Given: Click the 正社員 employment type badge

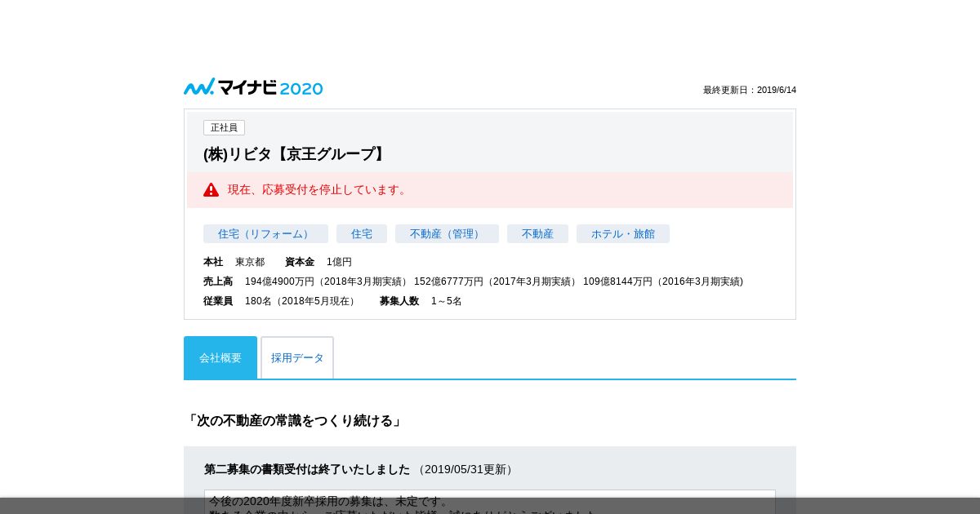Looking at the screenshot, I should (224, 127).
